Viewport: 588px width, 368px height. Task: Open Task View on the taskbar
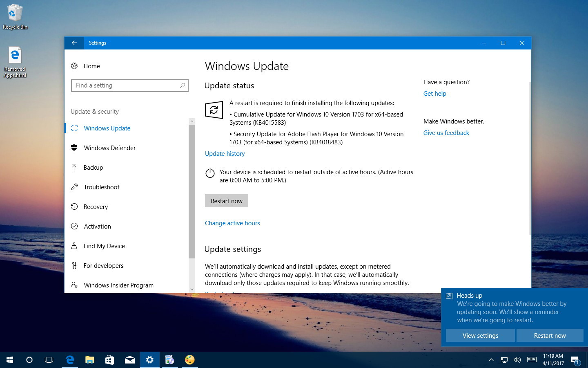pyautogui.click(x=49, y=360)
